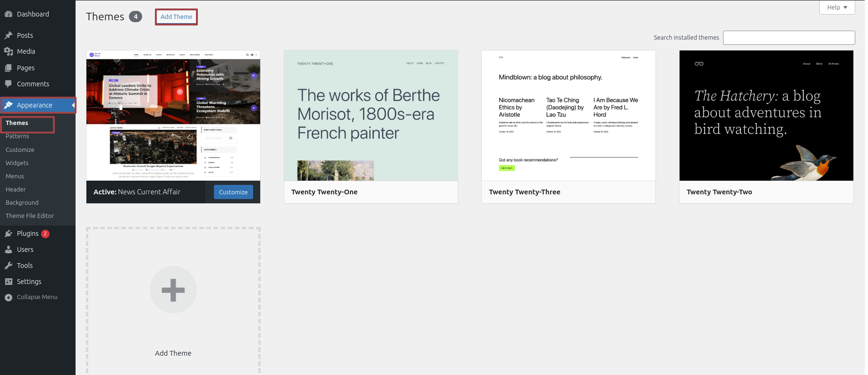Screen dimensions: 868x375
Task: Go to the Plugins menu
Action: click(38, 233)
